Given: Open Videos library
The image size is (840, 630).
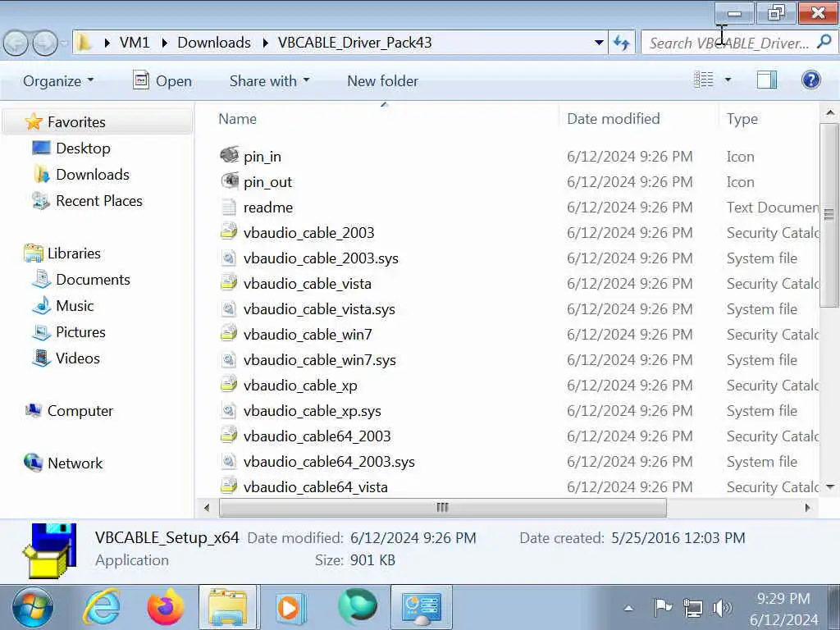Looking at the screenshot, I should coord(78,358).
